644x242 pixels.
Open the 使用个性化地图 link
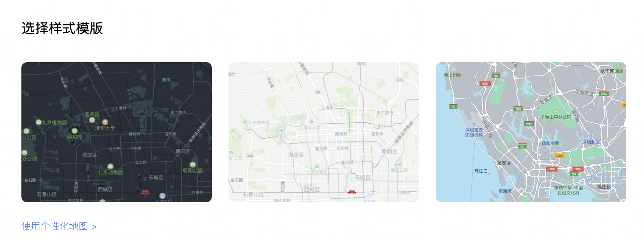tap(59, 226)
